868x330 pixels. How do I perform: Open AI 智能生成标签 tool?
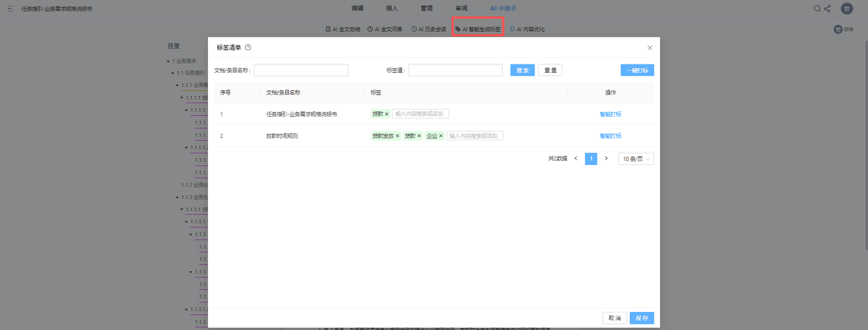(x=477, y=29)
